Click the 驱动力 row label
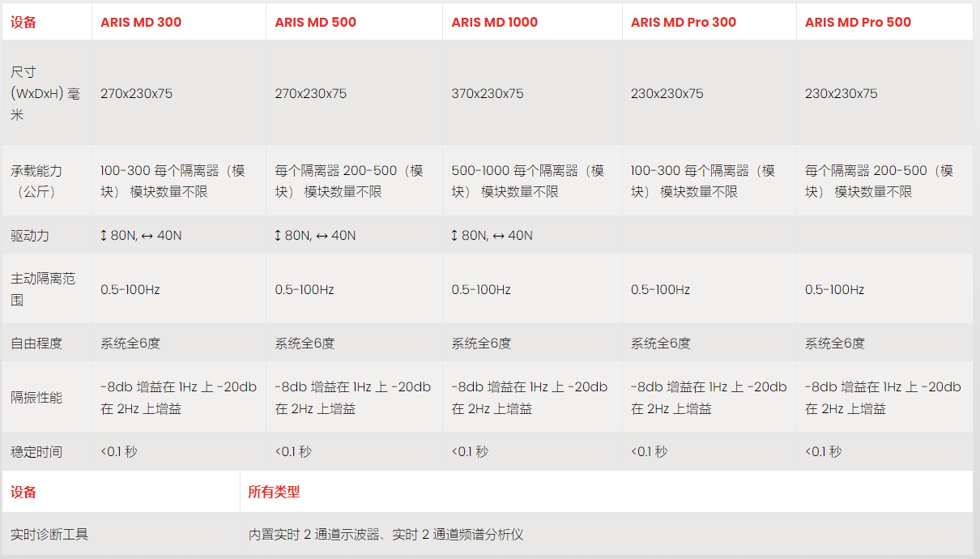The height and width of the screenshot is (559, 980). pos(30,235)
